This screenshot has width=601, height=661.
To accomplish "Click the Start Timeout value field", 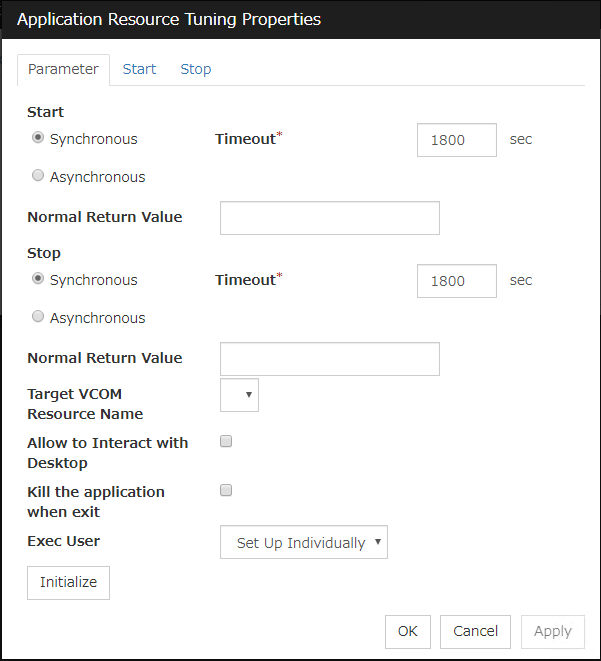I will point(456,140).
